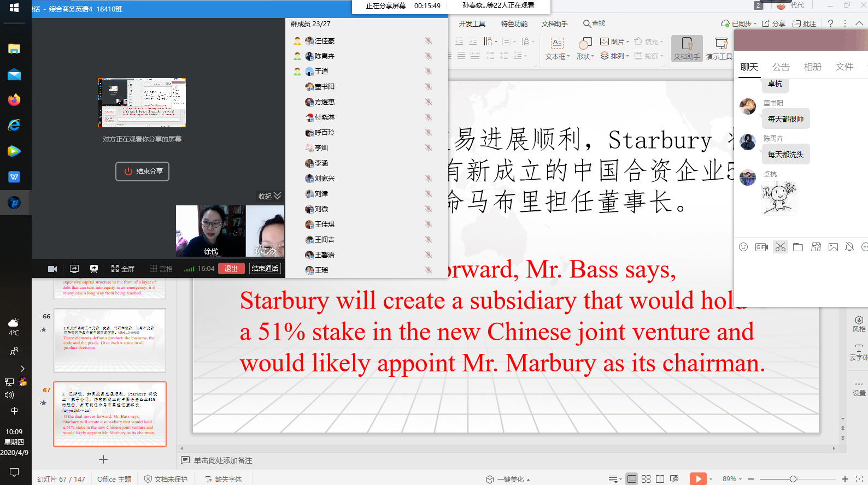Click the 演示工具 presentation tools button
This screenshot has width=868, height=485.
pos(719,49)
